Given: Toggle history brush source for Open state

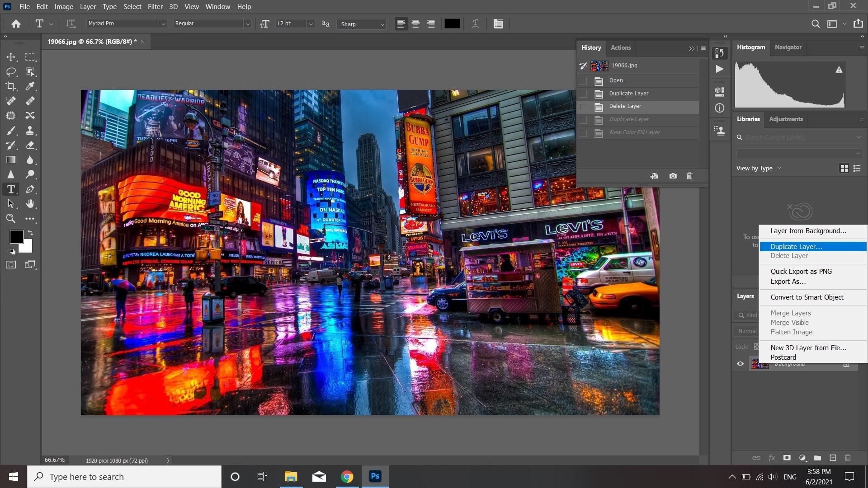Looking at the screenshot, I should tap(584, 81).
